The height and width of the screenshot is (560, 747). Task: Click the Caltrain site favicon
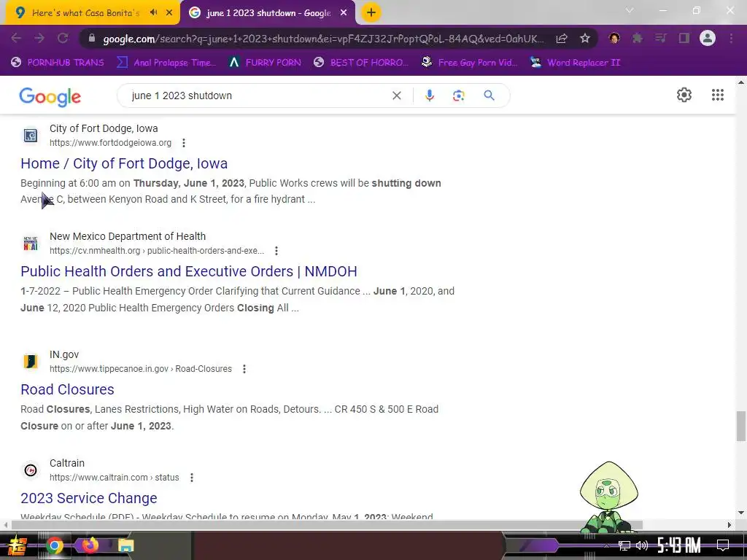point(31,470)
